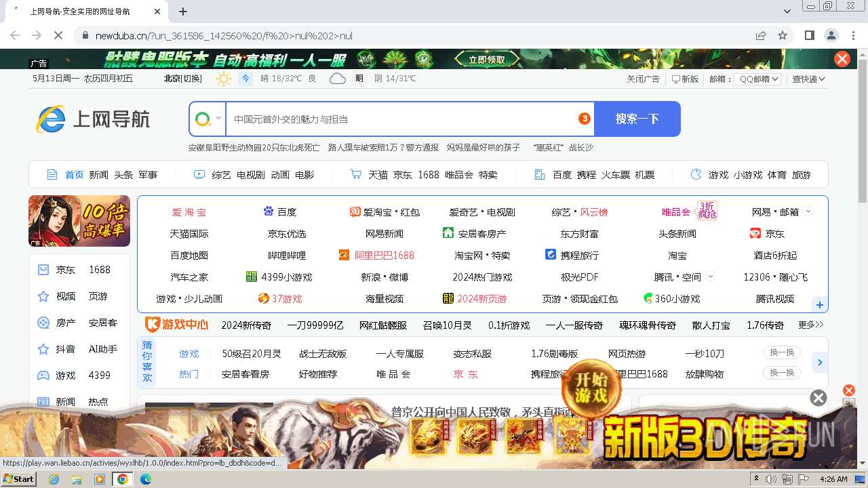Image resolution: width=868 pixels, height=488 pixels.
Task: Open the QQ邮箱 mail selector
Action: [757, 79]
